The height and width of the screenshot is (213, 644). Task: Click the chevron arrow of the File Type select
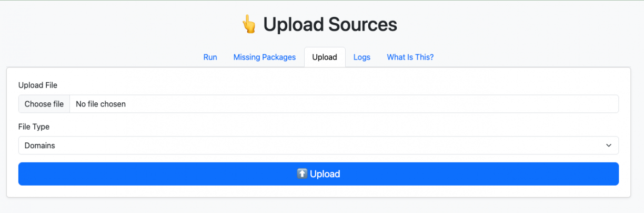click(609, 146)
